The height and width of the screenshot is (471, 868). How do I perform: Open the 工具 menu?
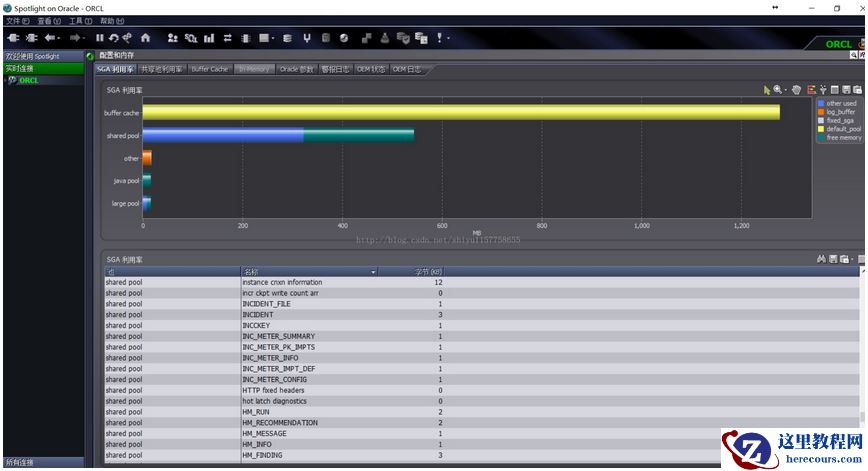(x=80, y=21)
